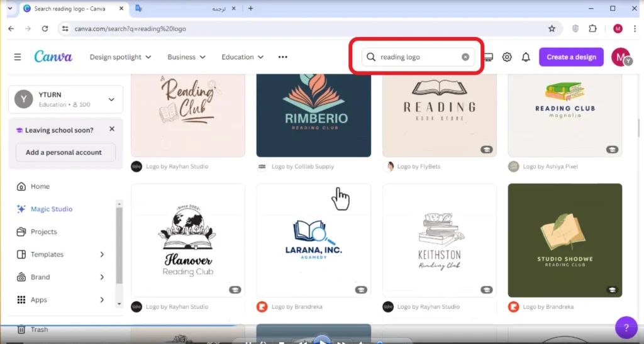Screen dimensions: 644x344
Task: Open the browser extensions puzzle icon
Action: (x=592, y=29)
